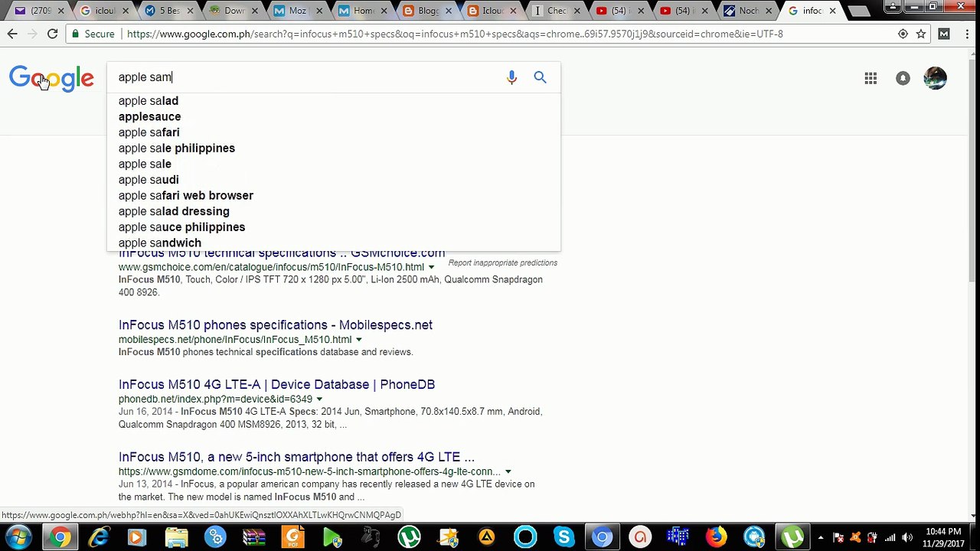Screen dimensions: 980x551
Task: Go back to previous page
Action: pyautogui.click(x=12, y=34)
